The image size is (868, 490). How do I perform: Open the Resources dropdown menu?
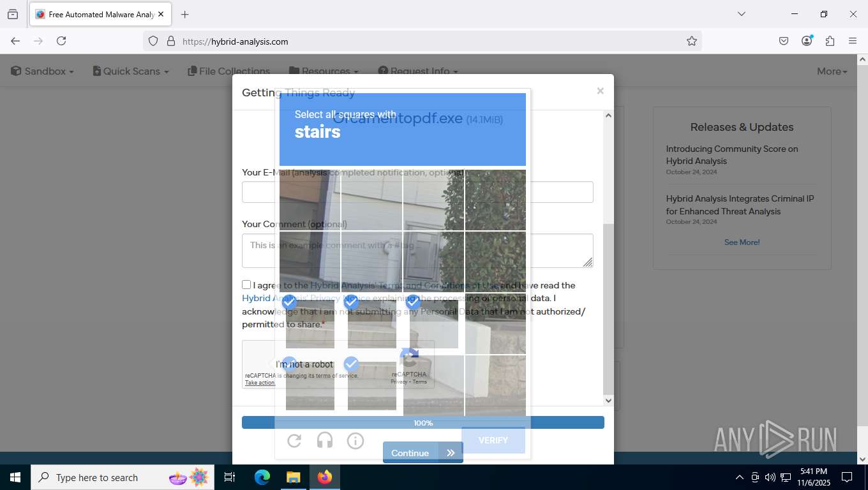pos(324,71)
